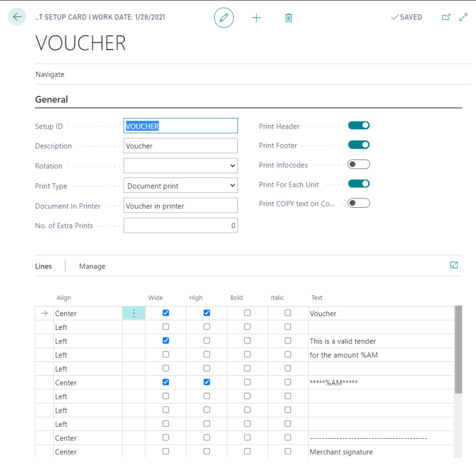Click the pencil edit icon
The width and height of the screenshot is (476, 465).
click(224, 18)
